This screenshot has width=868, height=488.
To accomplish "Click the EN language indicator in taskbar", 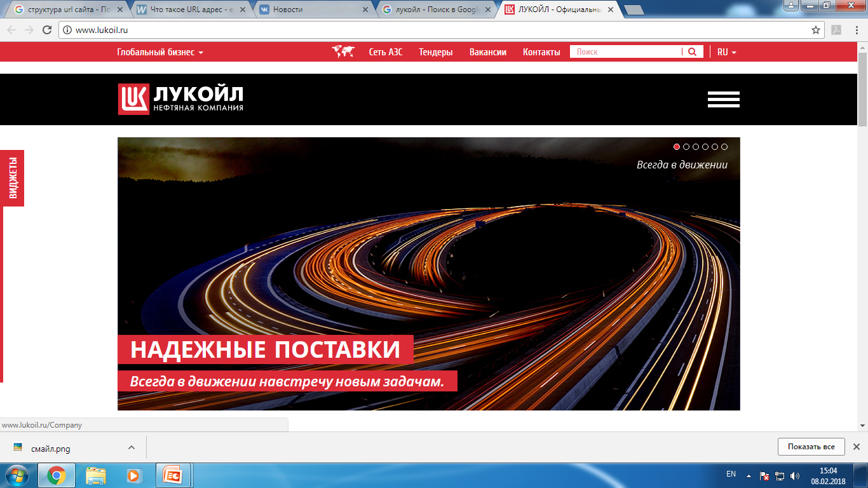I will tap(731, 474).
